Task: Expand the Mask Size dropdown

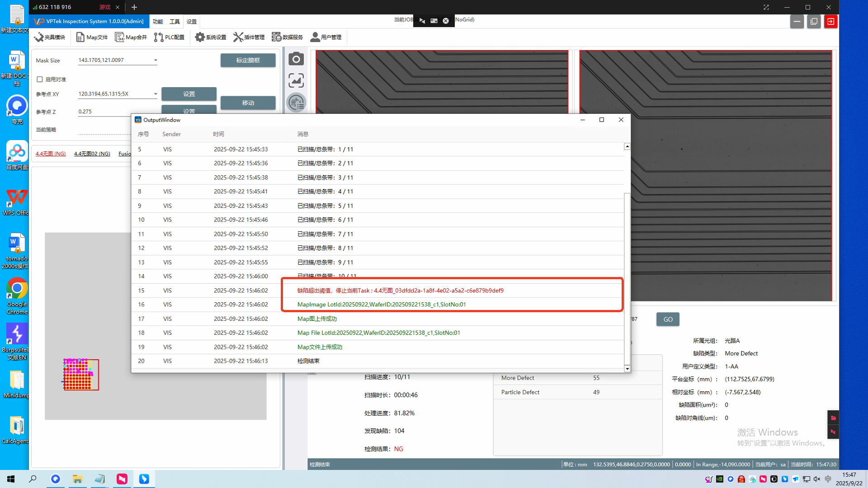Action: [x=156, y=60]
